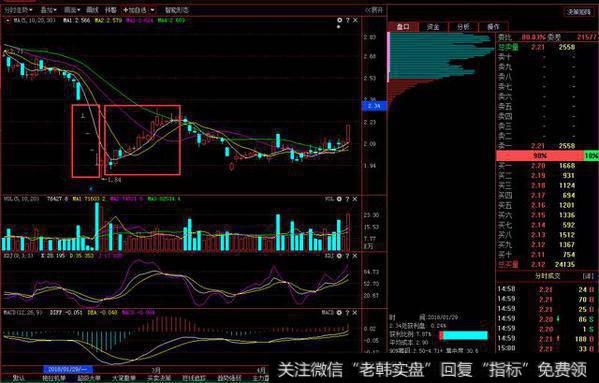Click the VOL(5,10,20) indicator label
The image size is (599, 383).
point(22,199)
